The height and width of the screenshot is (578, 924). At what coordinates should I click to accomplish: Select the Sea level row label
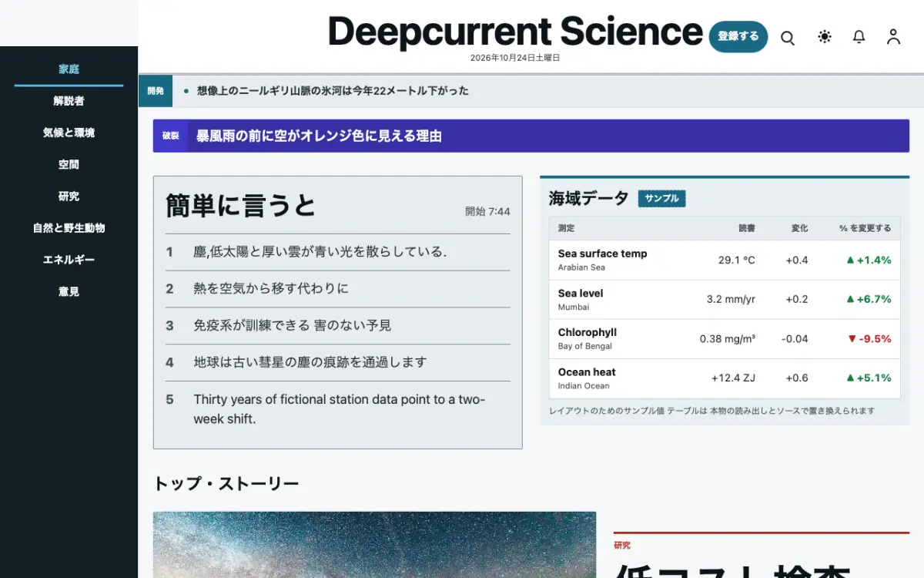pos(581,293)
